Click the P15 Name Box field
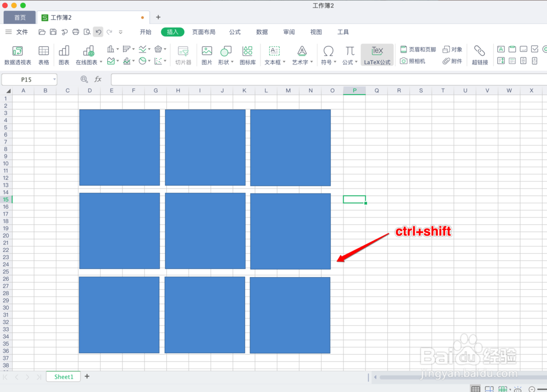Image resolution: width=547 pixels, height=392 pixels. [30, 79]
